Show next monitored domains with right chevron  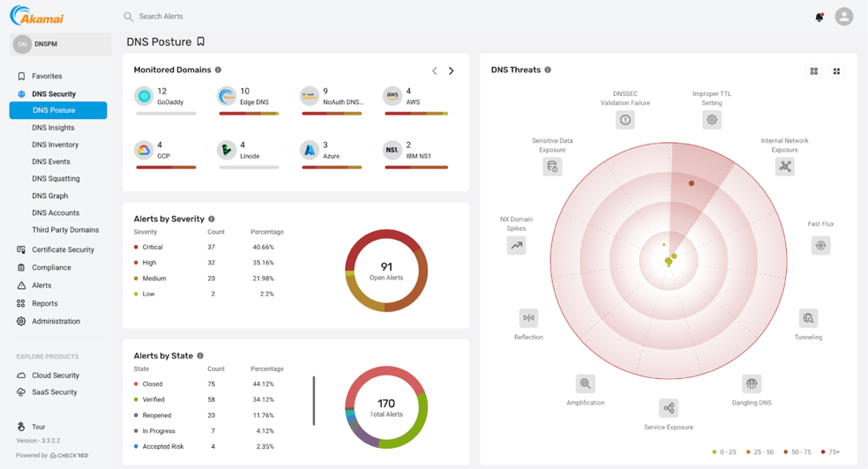click(x=452, y=71)
